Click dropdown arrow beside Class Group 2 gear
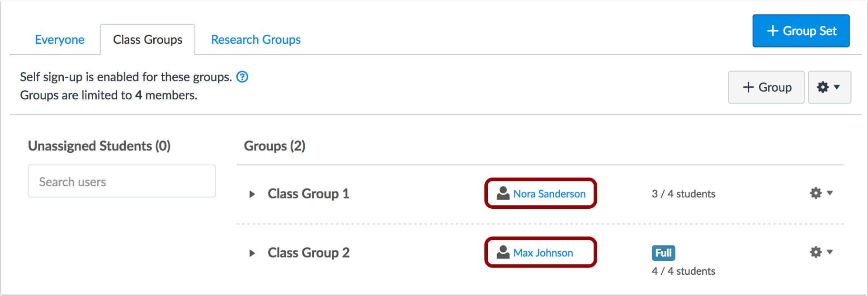 point(830,252)
